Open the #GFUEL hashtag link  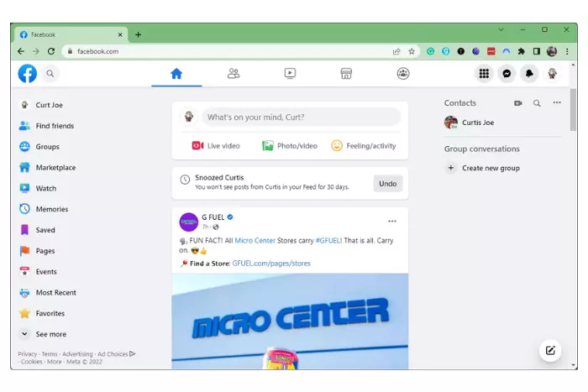[329, 241]
